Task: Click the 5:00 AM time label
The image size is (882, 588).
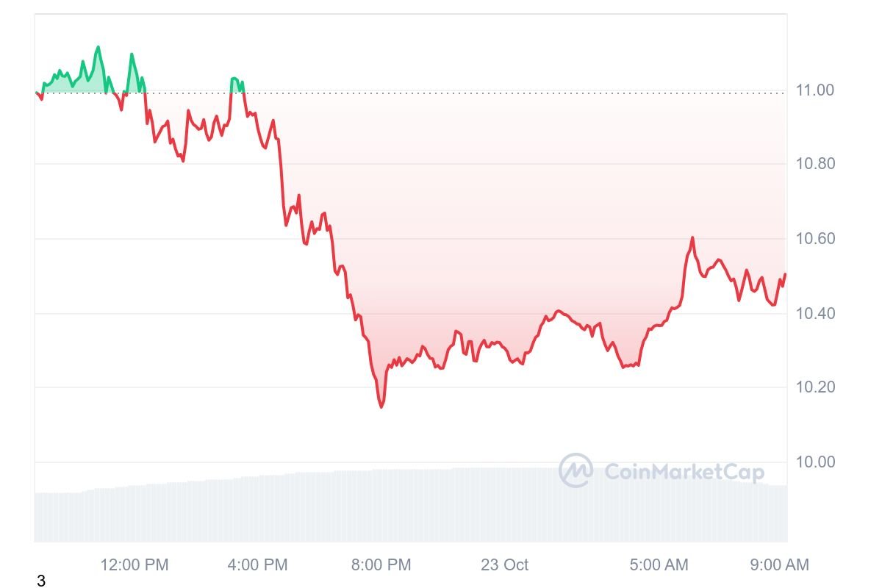Action: 659,565
